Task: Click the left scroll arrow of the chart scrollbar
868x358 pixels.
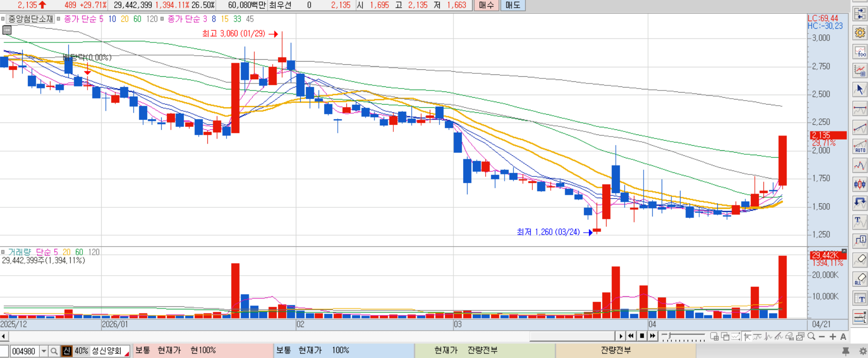Action: [4, 336]
